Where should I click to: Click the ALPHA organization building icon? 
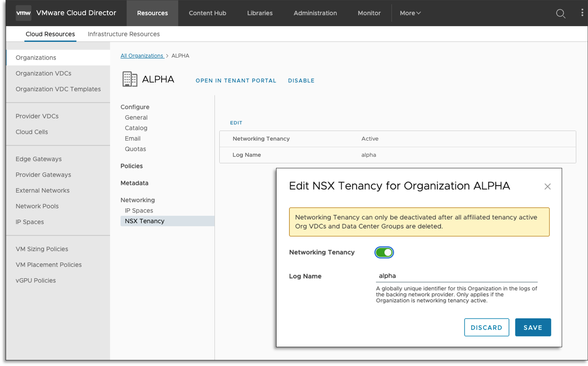pyautogui.click(x=130, y=79)
